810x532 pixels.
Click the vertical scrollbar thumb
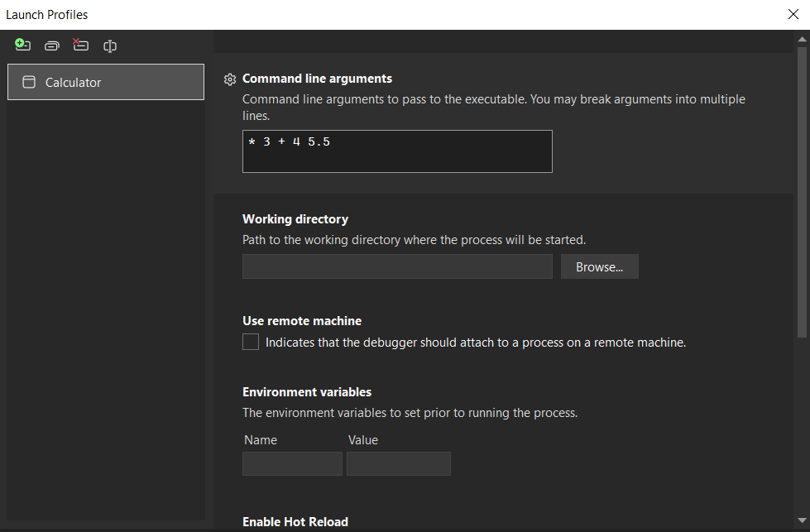tap(801, 190)
